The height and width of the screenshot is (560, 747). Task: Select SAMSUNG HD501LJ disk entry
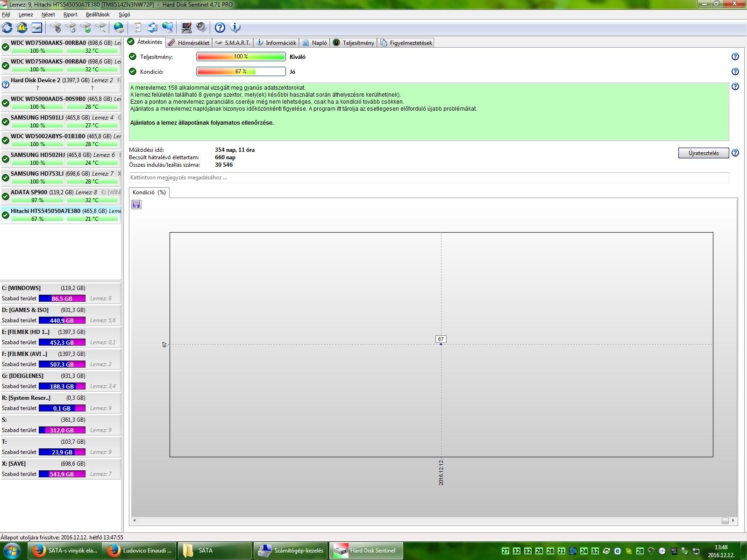coord(61,121)
